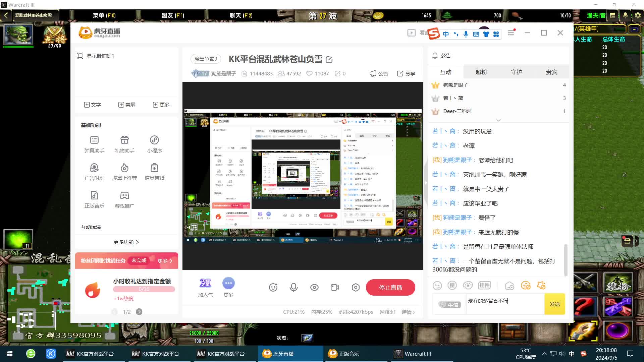Open the hexagon stream settings icon
This screenshot has width=644, height=362.
point(356,287)
